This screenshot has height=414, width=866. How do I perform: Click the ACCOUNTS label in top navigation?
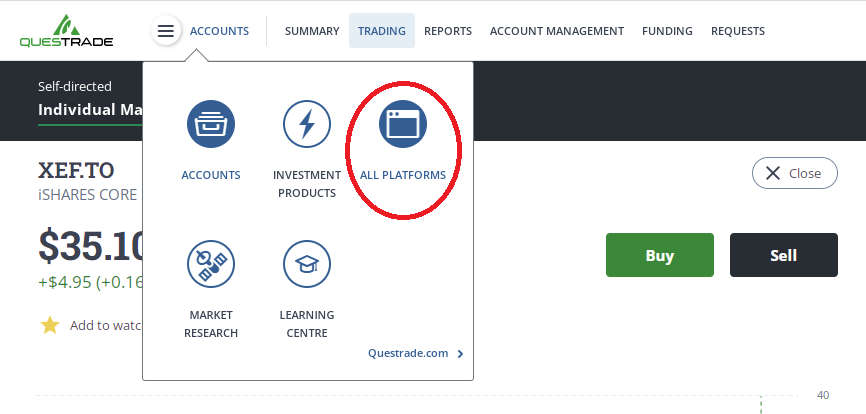[x=219, y=31]
